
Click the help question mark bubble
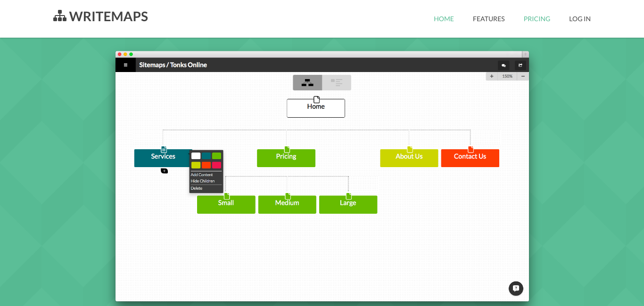(x=516, y=289)
